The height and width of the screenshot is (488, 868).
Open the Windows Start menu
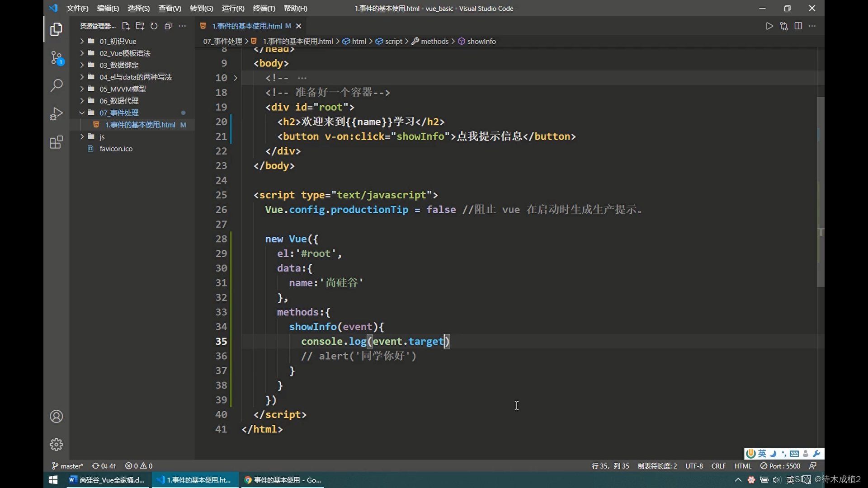tap(53, 480)
